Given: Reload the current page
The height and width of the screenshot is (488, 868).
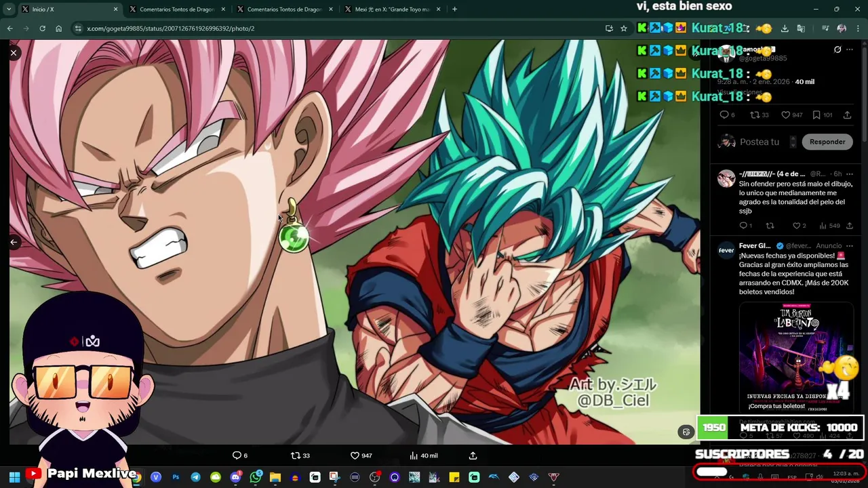Looking at the screenshot, I should click(x=42, y=28).
